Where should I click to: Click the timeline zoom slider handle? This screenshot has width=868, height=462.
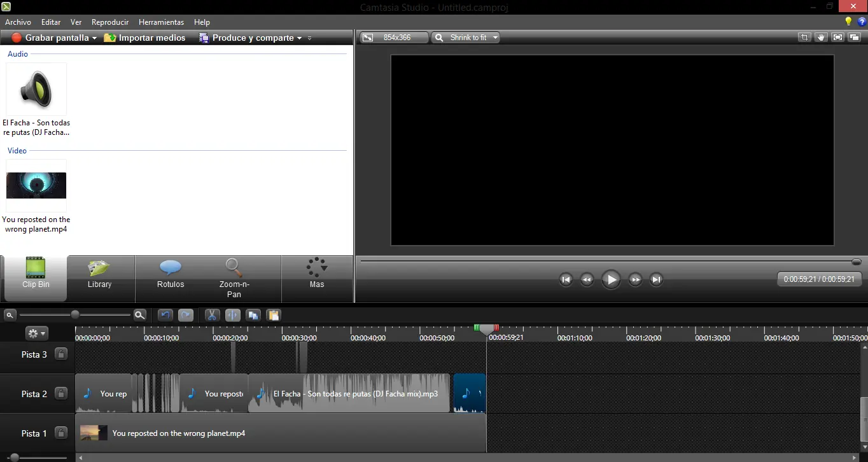coord(75,315)
